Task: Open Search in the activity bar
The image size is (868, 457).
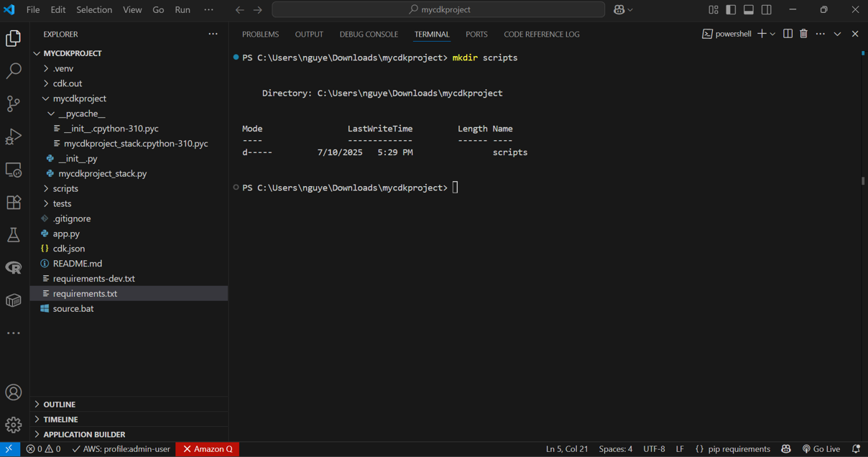Action: [14, 70]
